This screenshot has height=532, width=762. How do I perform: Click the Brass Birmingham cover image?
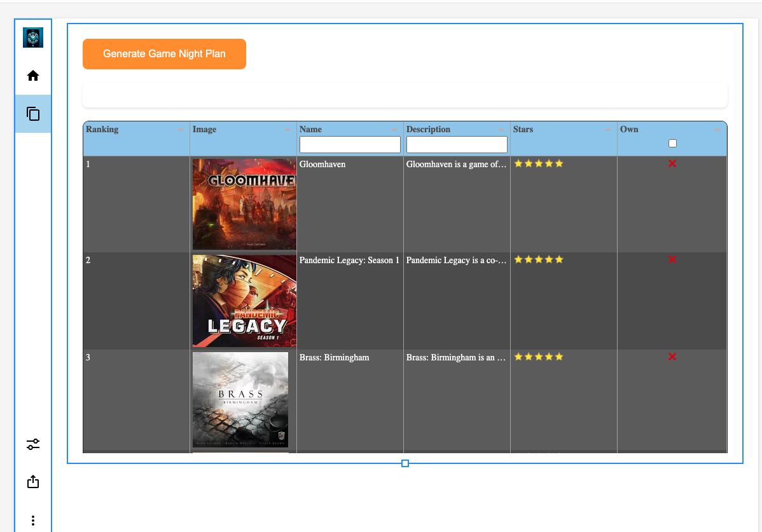tap(240, 400)
